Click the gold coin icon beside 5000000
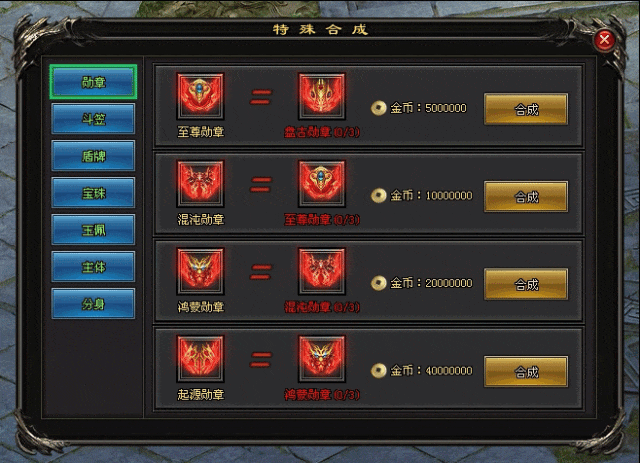 [378, 108]
